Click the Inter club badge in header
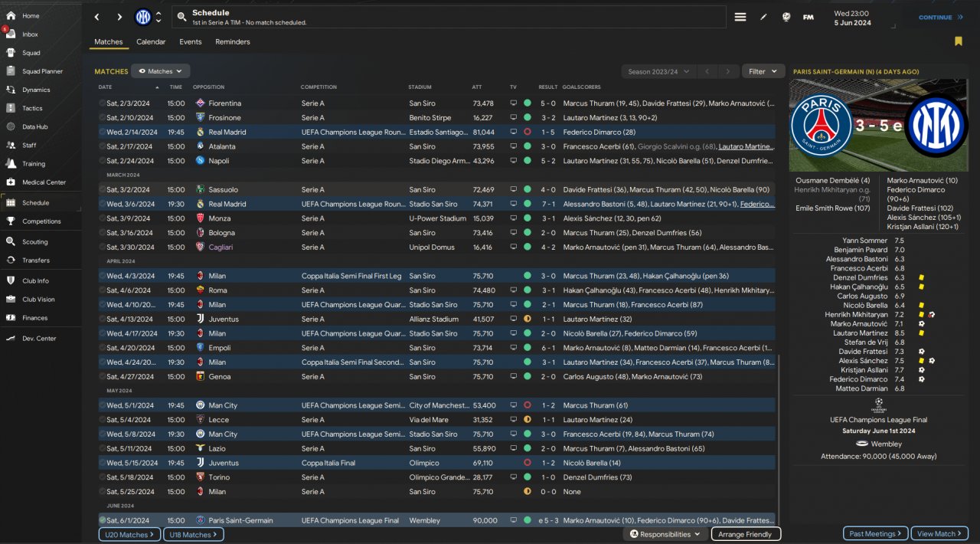Screen dimensions: 980x544 143,17
